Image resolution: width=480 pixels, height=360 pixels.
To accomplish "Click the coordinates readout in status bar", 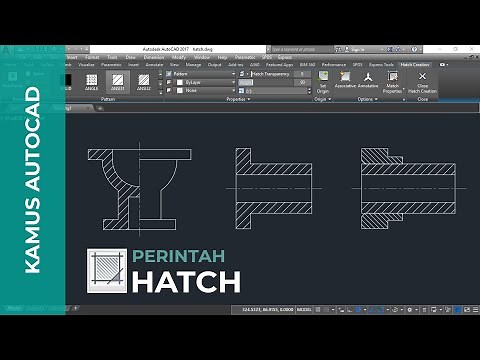I will pyautogui.click(x=267, y=310).
